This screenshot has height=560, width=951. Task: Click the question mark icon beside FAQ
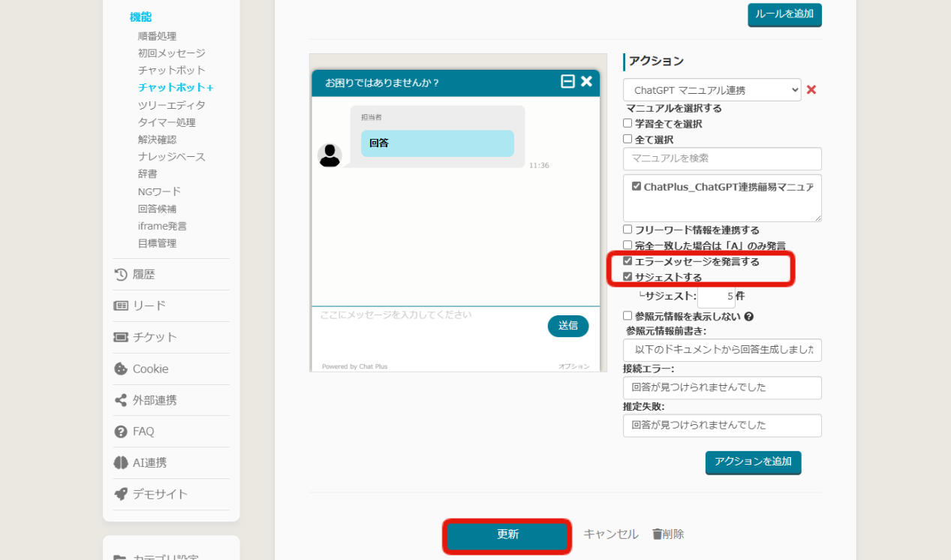click(x=121, y=432)
